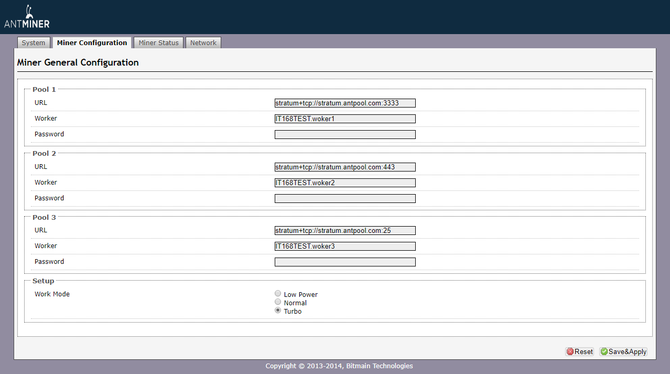Open the System tab
Image resolution: width=670 pixels, height=374 pixels.
coord(33,43)
